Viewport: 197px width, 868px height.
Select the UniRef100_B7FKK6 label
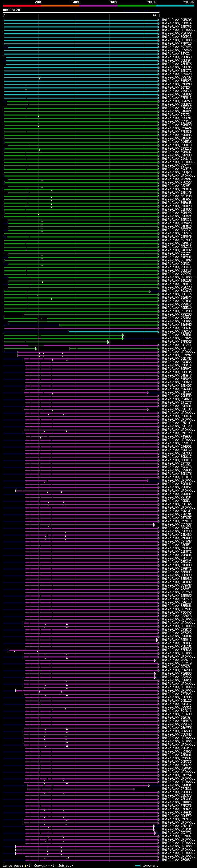177,342
